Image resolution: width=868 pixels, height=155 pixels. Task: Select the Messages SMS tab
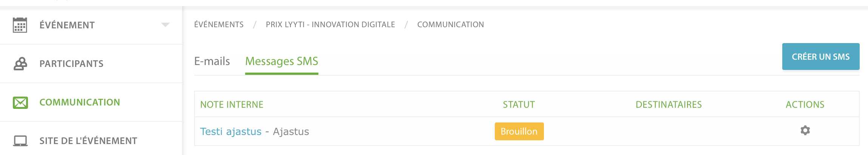pos(282,61)
